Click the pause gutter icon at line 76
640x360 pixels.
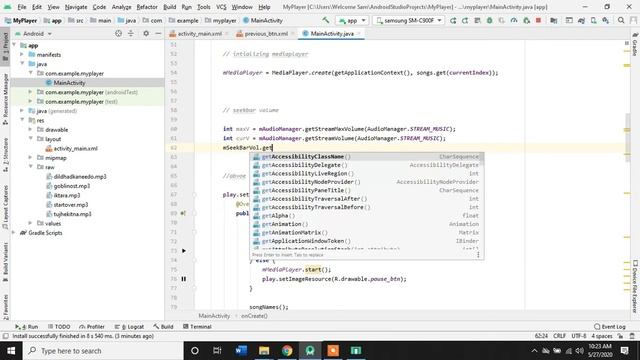click(x=184, y=279)
